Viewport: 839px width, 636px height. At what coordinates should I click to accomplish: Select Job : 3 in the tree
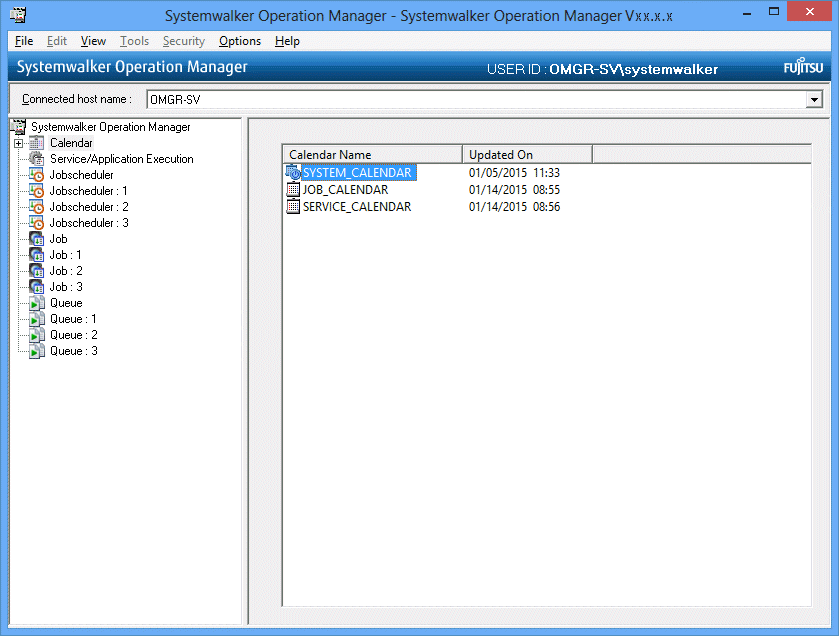click(66, 287)
